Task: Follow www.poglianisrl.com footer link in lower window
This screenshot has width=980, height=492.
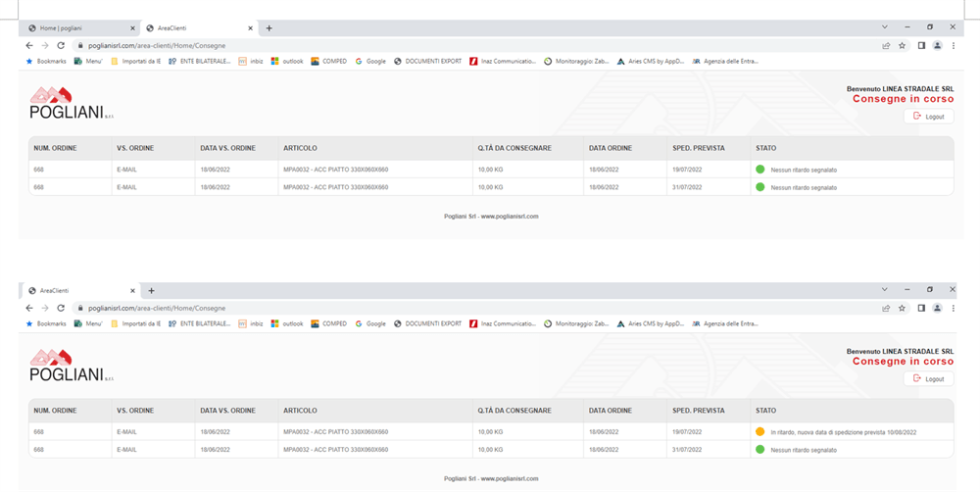Action: [x=510, y=479]
